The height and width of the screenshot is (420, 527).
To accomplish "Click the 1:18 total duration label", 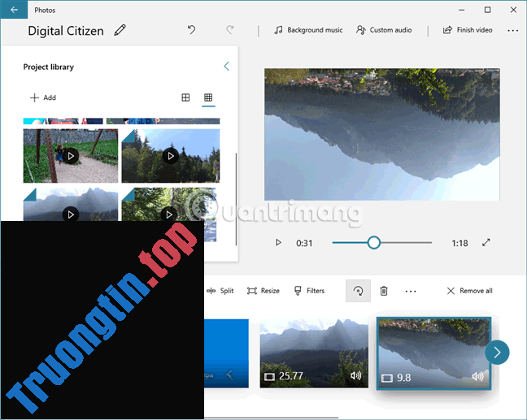I will click(459, 243).
